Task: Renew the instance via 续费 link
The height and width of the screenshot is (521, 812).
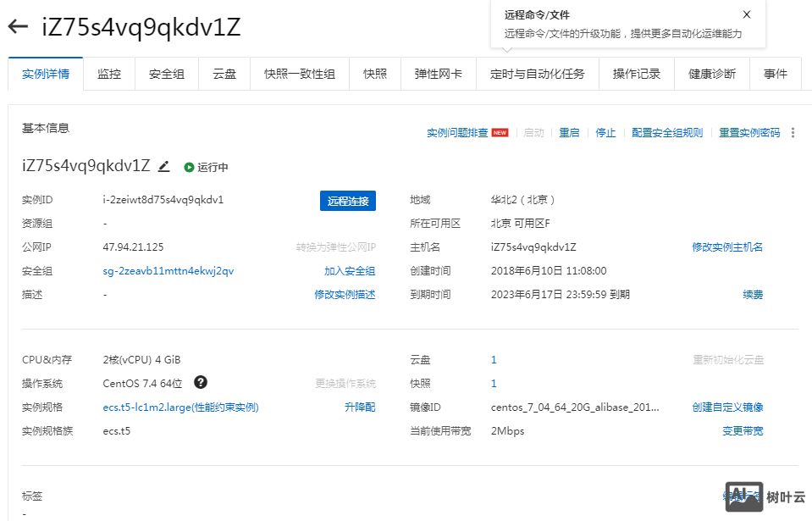Action: click(752, 294)
